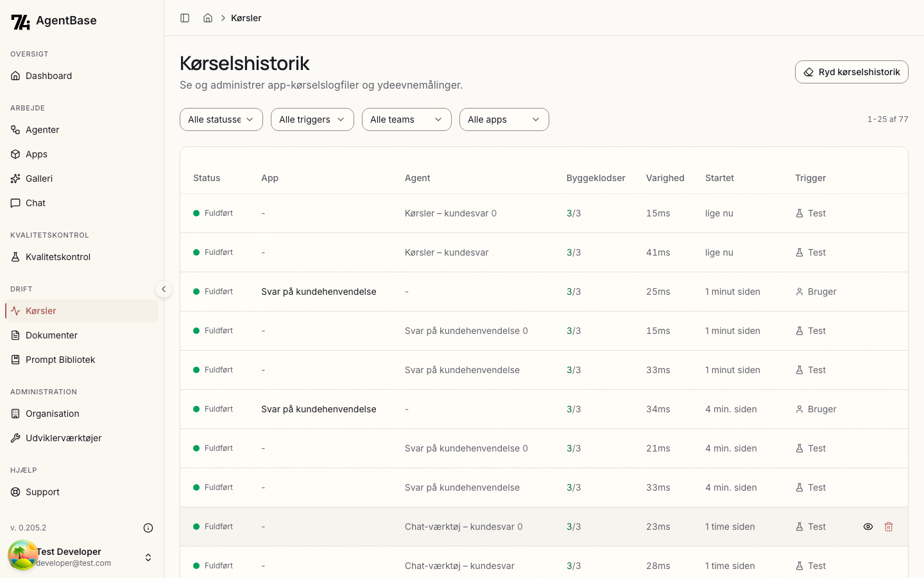Click the Bruger trigger in the 34ms row
This screenshot has height=578, width=924.
click(x=816, y=409)
